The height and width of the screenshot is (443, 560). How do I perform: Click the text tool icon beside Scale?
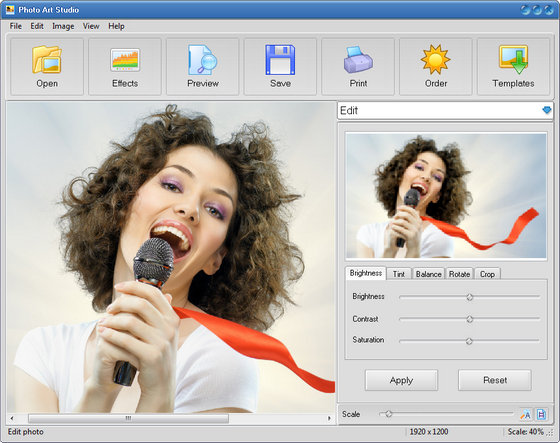[525, 414]
